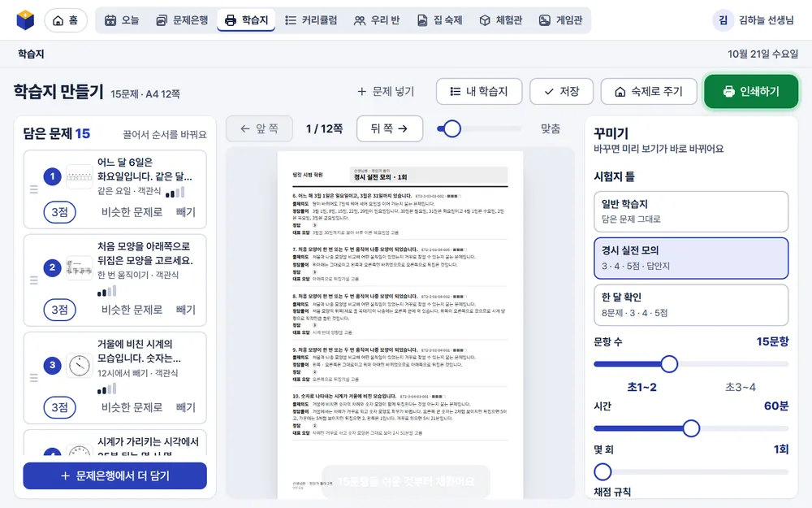Select the 학습지 tab
This screenshot has width=812, height=508.
point(246,20)
